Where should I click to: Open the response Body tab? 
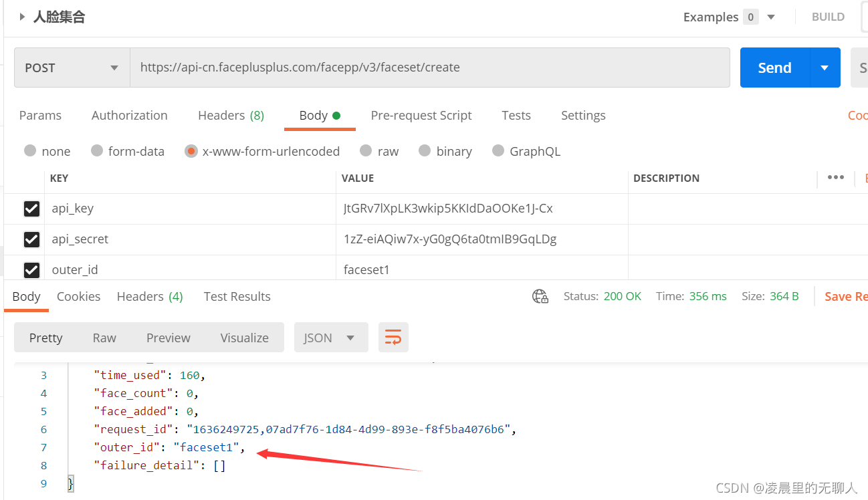pos(27,297)
